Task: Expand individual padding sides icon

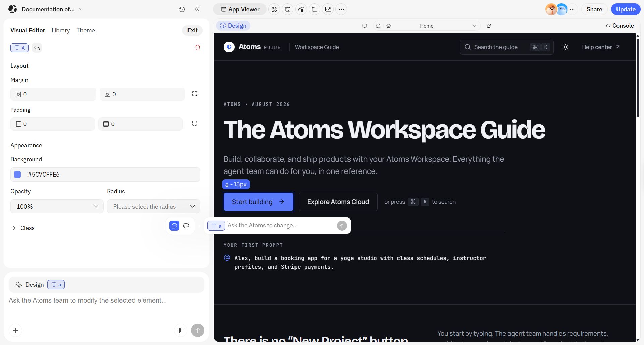Action: click(195, 123)
